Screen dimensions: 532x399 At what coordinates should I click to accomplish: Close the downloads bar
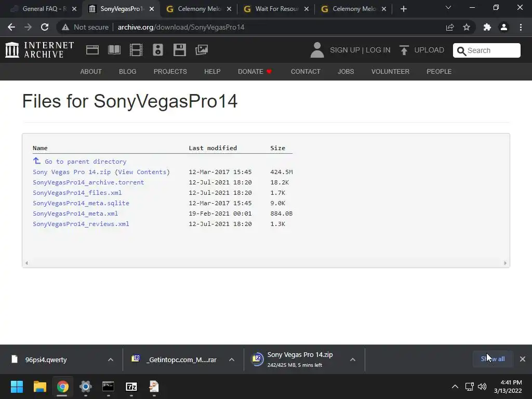[523, 359]
